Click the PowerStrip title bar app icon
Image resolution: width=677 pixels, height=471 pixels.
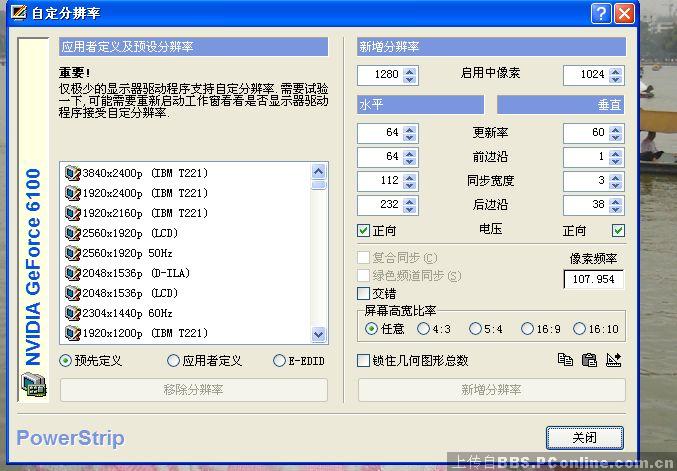pos(19,13)
